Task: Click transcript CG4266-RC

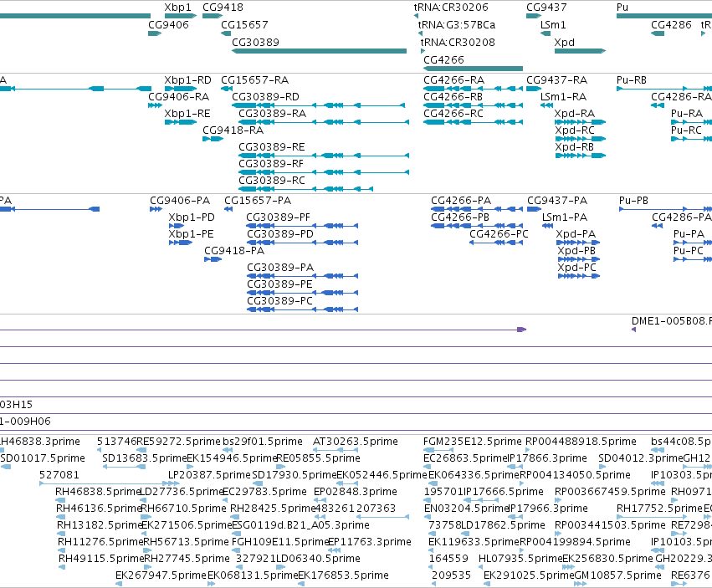Action: 453,114
